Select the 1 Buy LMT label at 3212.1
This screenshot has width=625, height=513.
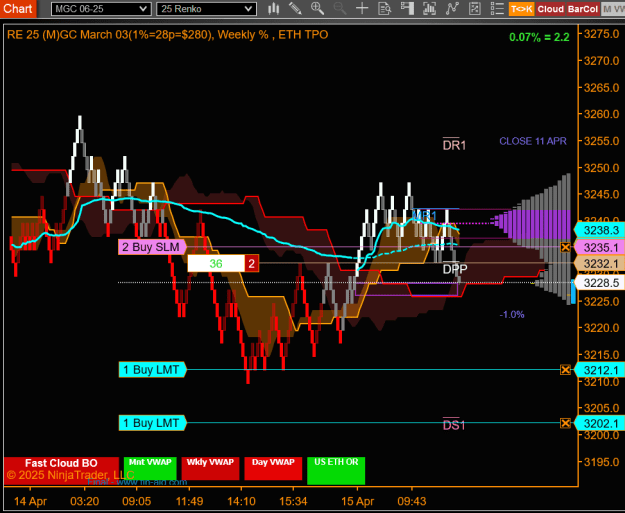(152, 370)
